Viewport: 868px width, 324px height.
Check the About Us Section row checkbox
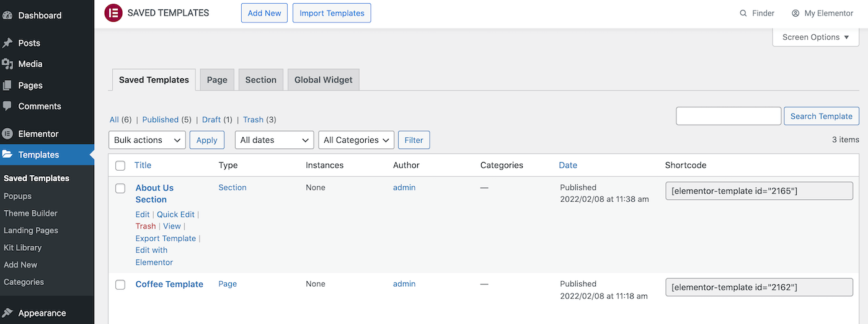click(x=120, y=188)
